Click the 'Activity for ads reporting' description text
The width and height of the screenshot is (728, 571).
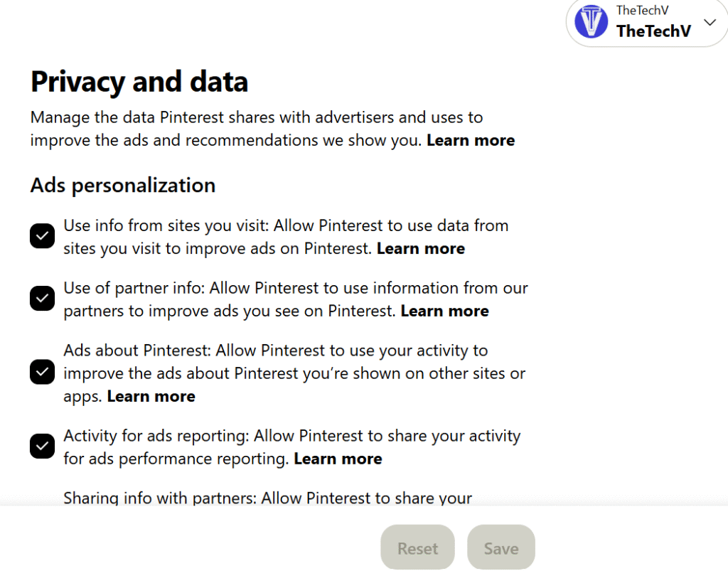pos(292,447)
